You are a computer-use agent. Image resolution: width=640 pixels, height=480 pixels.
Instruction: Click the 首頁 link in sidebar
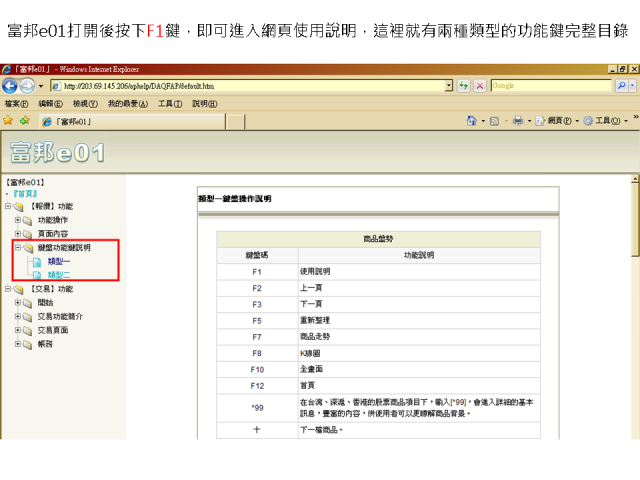coord(25,194)
